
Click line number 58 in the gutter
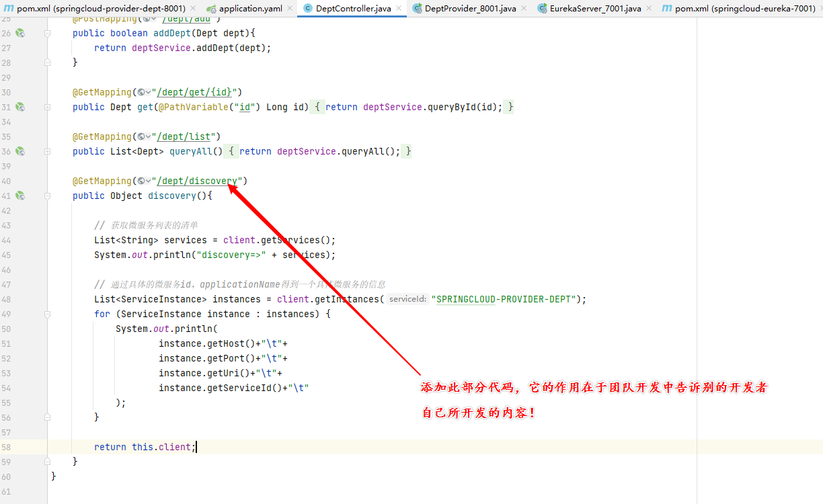coord(7,447)
